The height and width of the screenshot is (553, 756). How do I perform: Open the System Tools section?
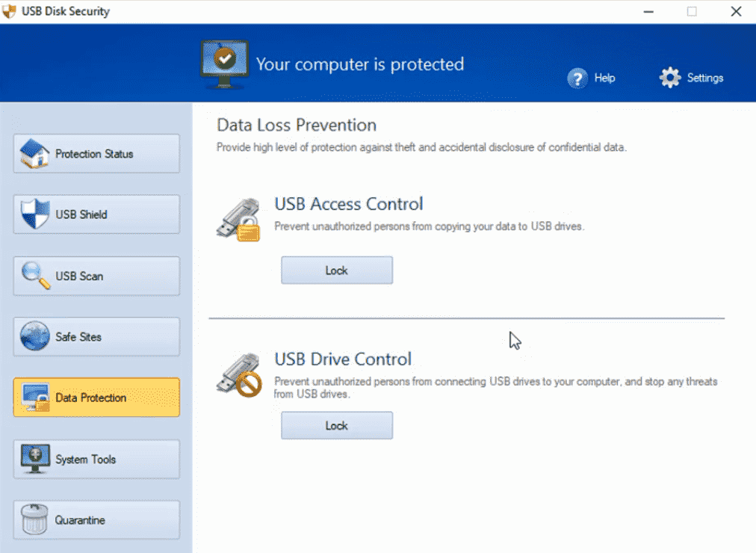pos(96,459)
